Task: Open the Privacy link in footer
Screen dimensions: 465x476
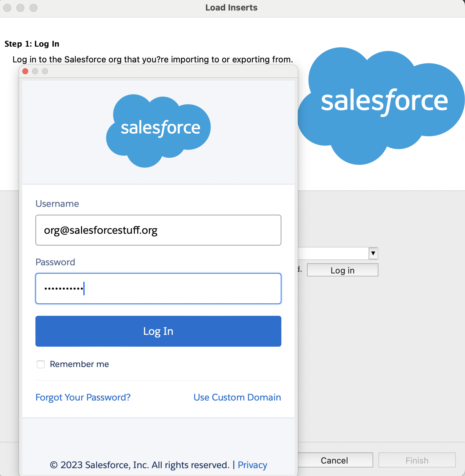Action: pyautogui.click(x=252, y=465)
